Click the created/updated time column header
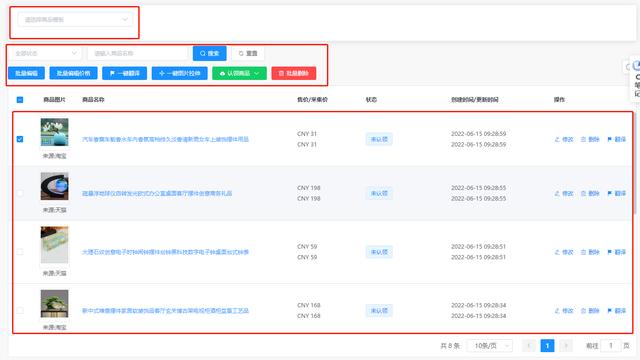Viewport: 640px width, 360px height. point(475,100)
